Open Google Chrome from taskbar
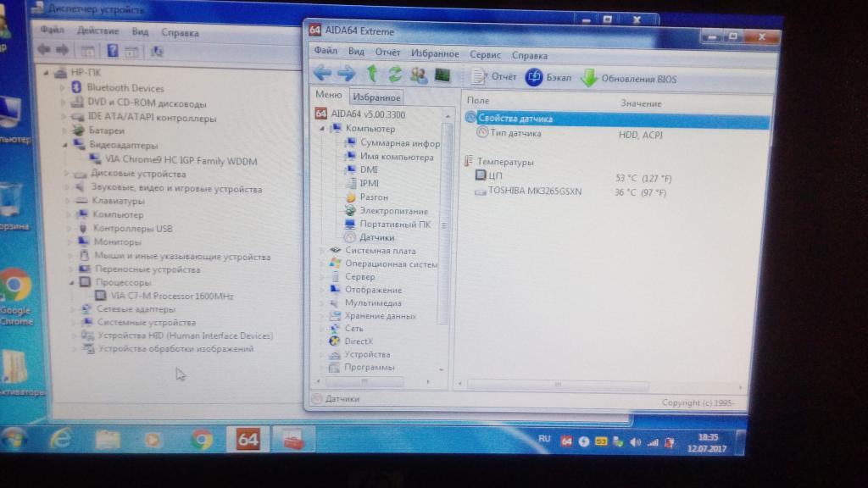The image size is (868, 488). pyautogui.click(x=202, y=441)
